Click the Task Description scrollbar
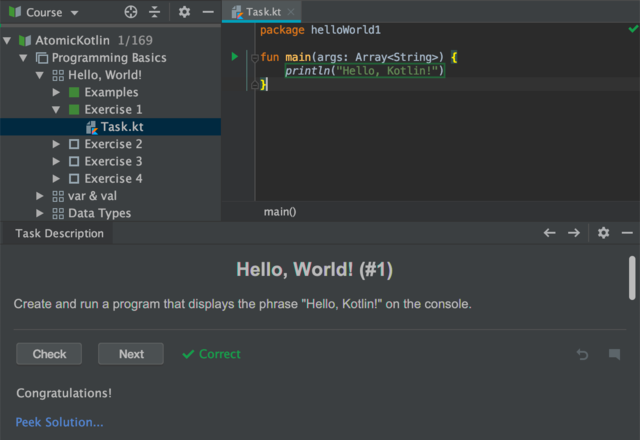This screenshot has width=640, height=440. pyautogui.click(x=632, y=278)
